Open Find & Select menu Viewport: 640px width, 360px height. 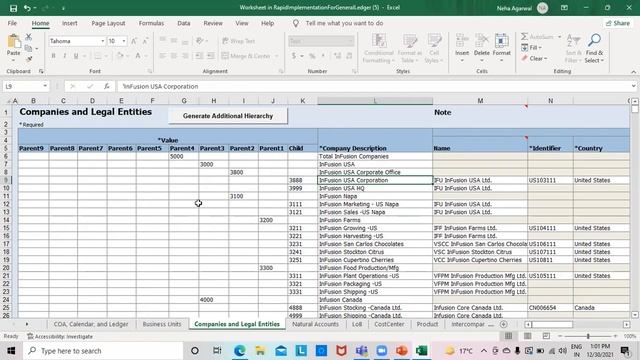(594, 49)
